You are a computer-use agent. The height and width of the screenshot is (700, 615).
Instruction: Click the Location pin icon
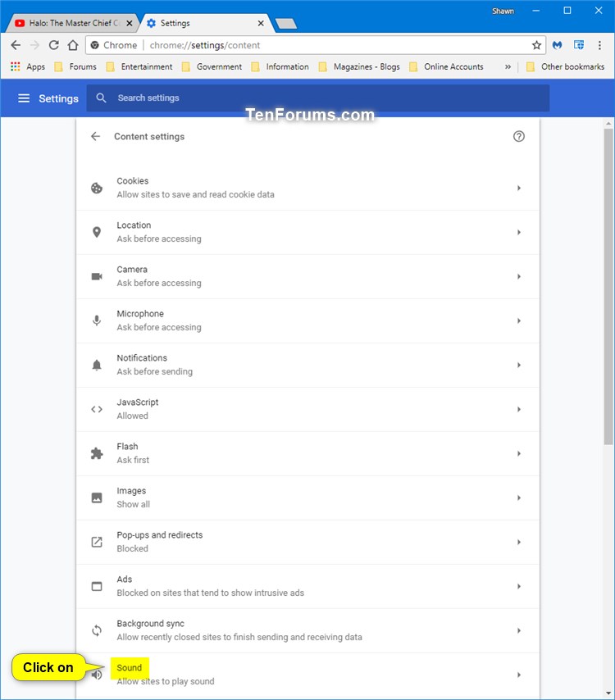[97, 232]
